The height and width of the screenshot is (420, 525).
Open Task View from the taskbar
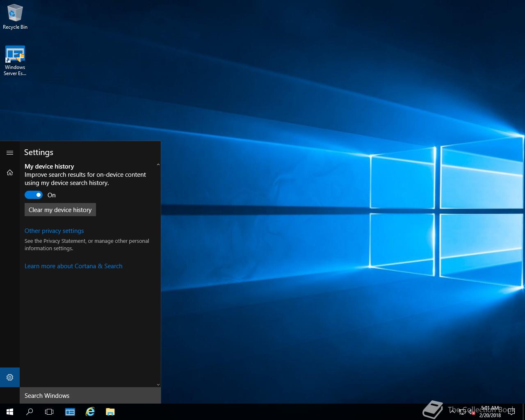49,412
